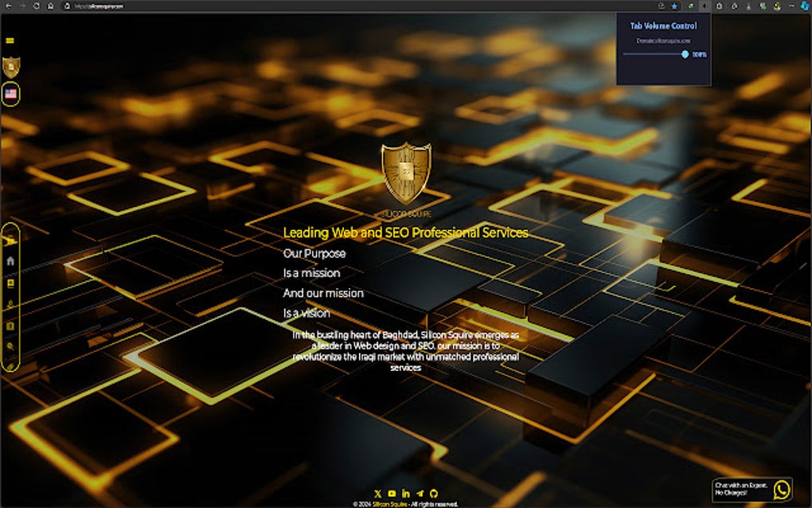This screenshot has width=812, height=508.
Task: Click the flask extension icon
Action: click(748, 6)
